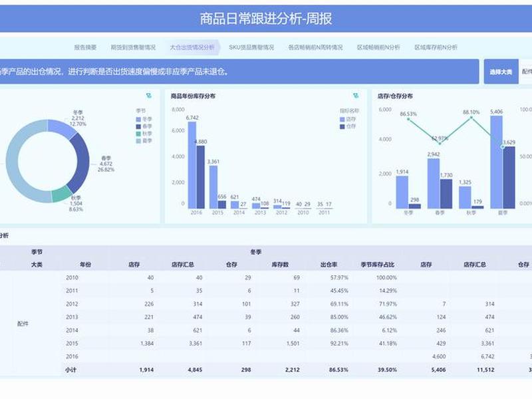This screenshot has width=532, height=399.
Task: Click the 11,512 subtotal cell
Action: click(485, 370)
